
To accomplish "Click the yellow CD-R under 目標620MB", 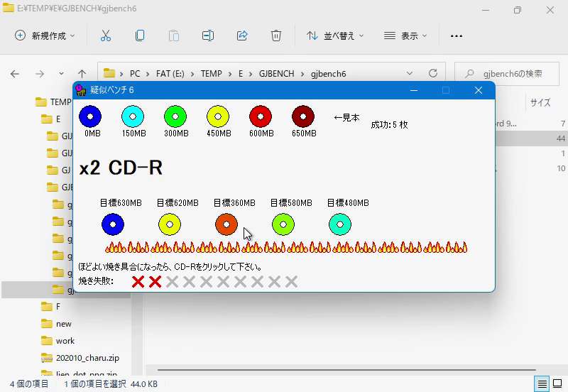I will point(170,224).
